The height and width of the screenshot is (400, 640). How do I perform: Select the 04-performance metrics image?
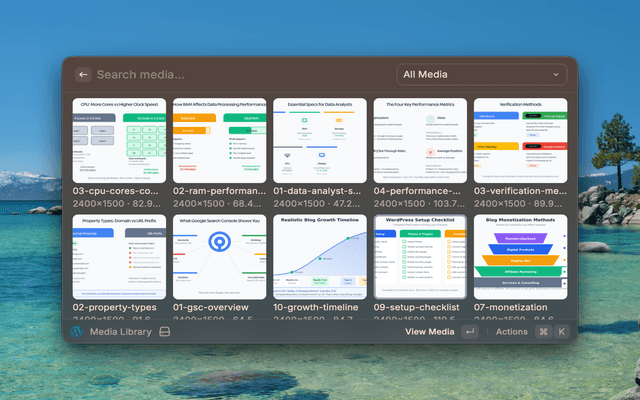tap(419, 140)
